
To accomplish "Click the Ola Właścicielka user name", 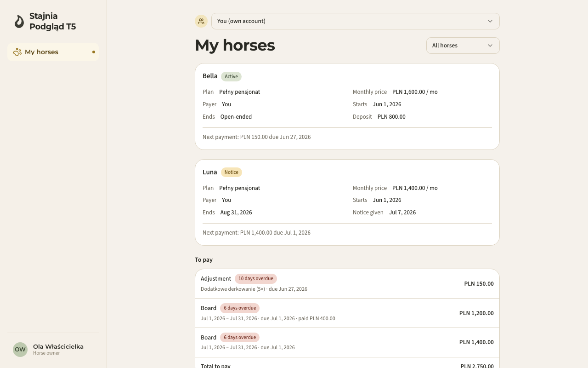I will point(58,346).
